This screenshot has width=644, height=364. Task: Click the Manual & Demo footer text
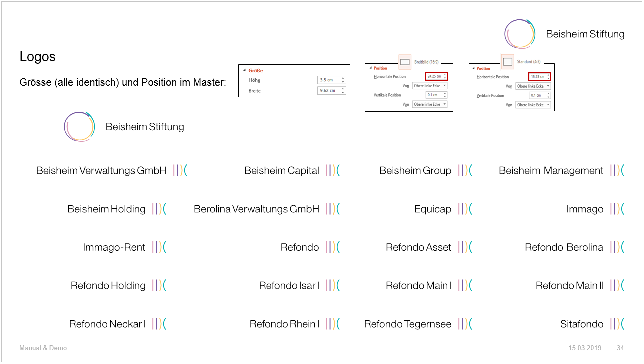pyautogui.click(x=43, y=348)
